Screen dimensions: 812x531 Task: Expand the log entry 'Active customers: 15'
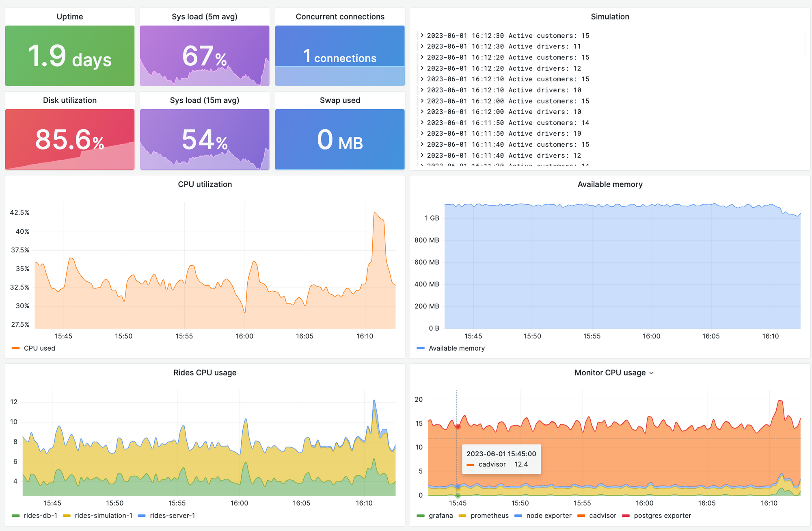(422, 35)
